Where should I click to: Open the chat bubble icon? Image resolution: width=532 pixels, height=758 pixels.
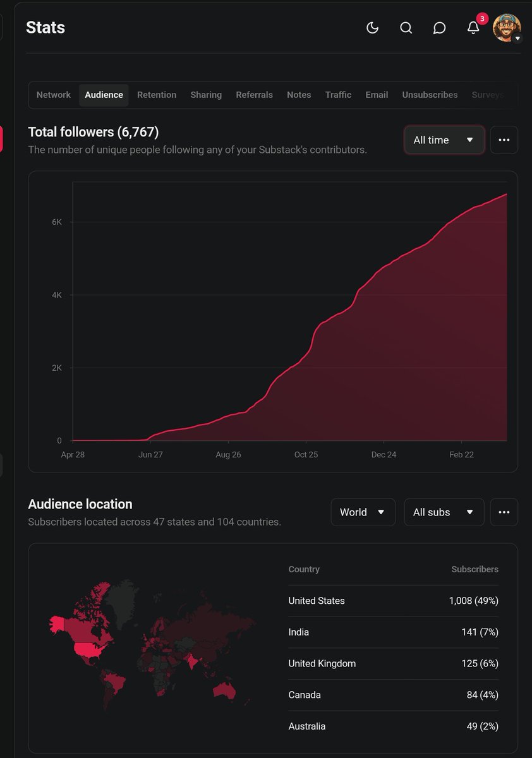pos(440,28)
